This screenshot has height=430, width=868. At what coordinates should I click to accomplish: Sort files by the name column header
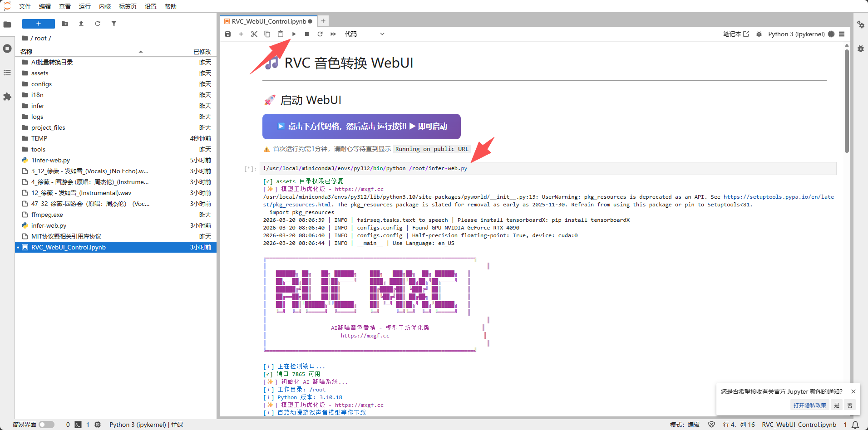click(26, 52)
